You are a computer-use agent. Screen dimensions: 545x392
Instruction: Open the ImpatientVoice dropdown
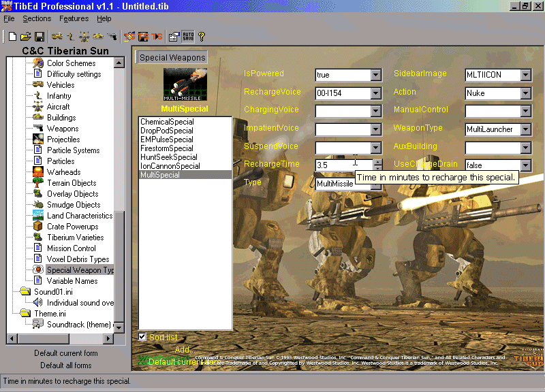[376, 129]
